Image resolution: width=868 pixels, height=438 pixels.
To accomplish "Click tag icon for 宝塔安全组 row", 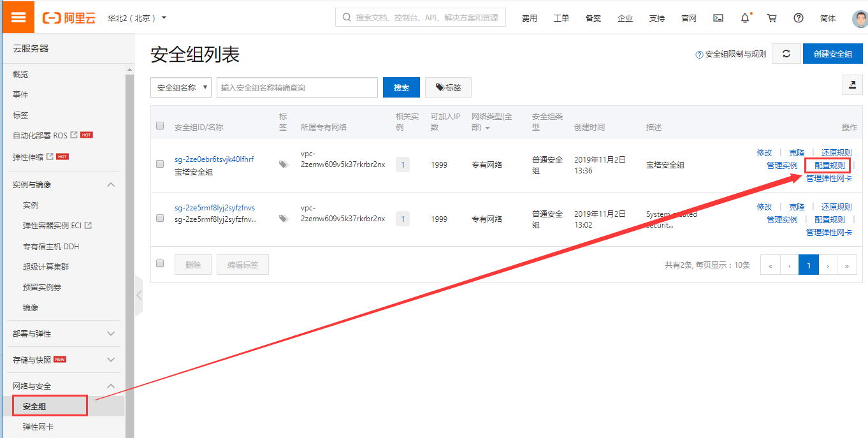I will [283, 164].
